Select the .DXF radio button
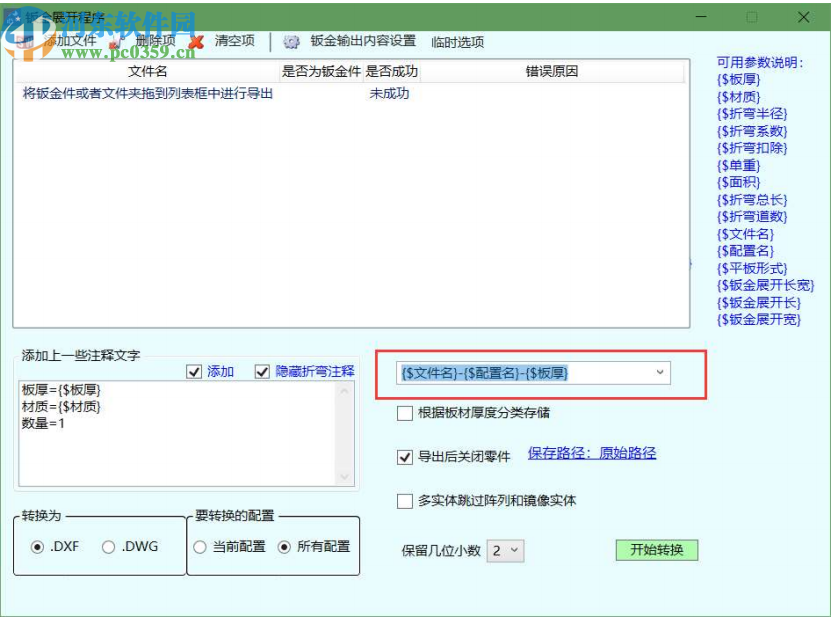Screen dimensions: 832x617 coord(37,547)
